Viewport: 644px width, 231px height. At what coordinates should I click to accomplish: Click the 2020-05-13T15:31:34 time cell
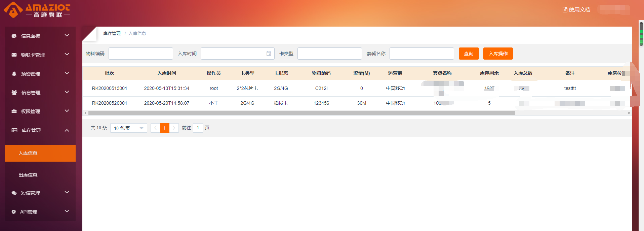pyautogui.click(x=167, y=88)
